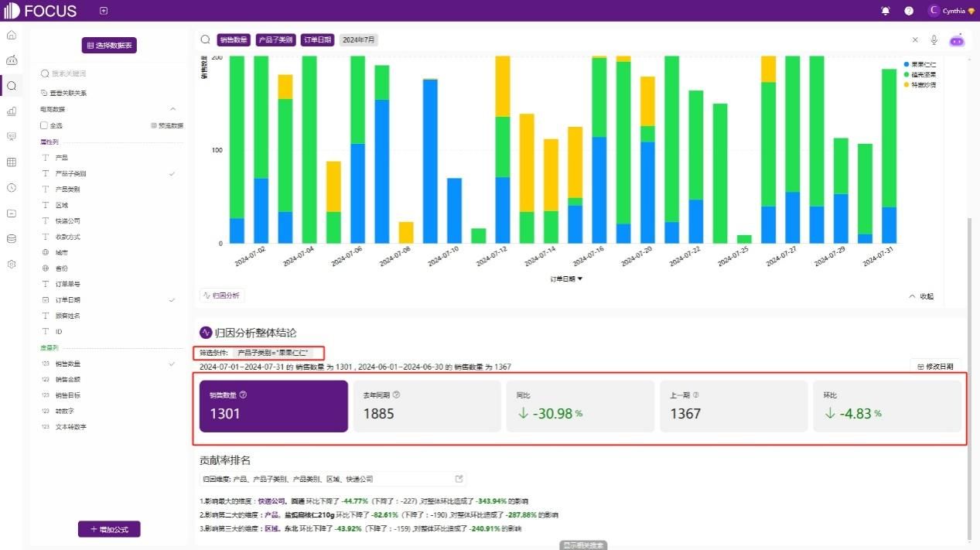
Task: Click the help icon beside 去年同期
Action: tap(397, 395)
